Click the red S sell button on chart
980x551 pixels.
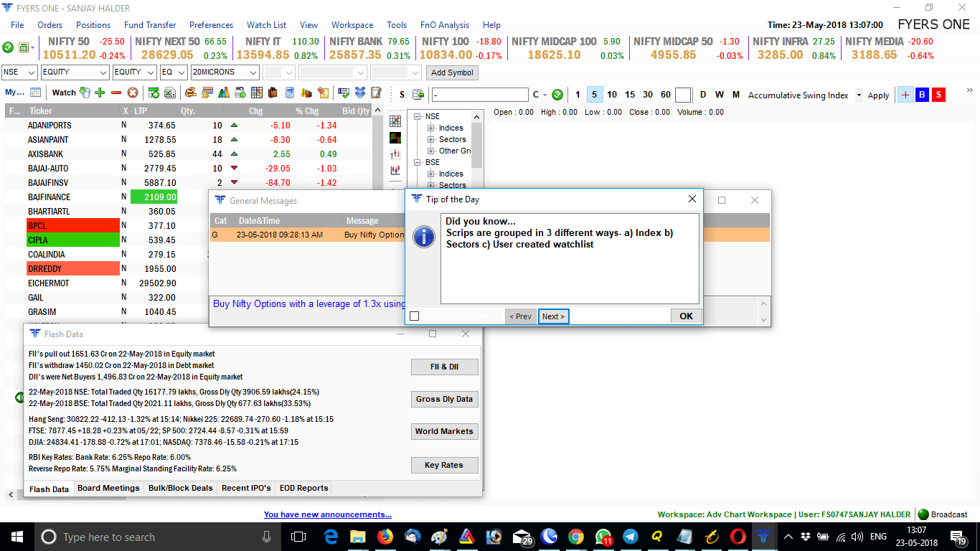click(x=938, y=95)
